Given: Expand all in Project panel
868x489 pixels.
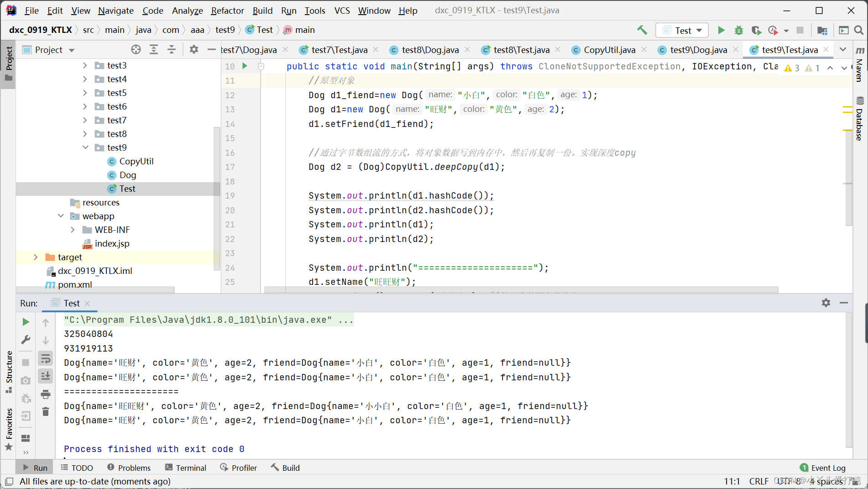Looking at the screenshot, I should (x=154, y=49).
